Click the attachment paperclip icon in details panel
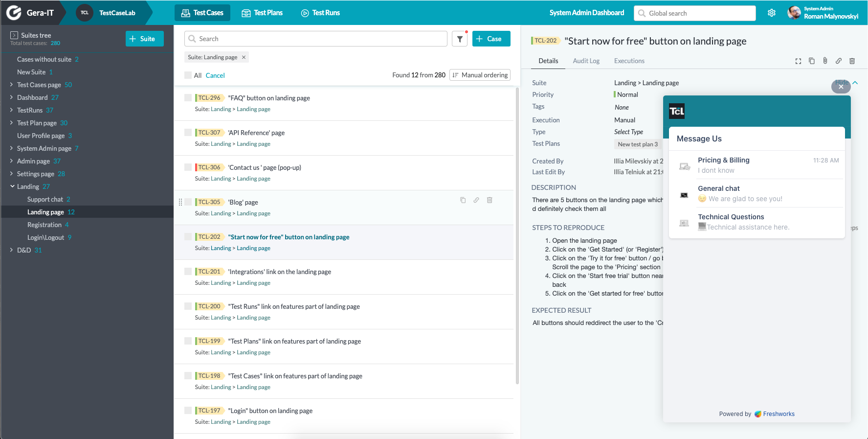Screen dimensions: 868x439 point(825,61)
